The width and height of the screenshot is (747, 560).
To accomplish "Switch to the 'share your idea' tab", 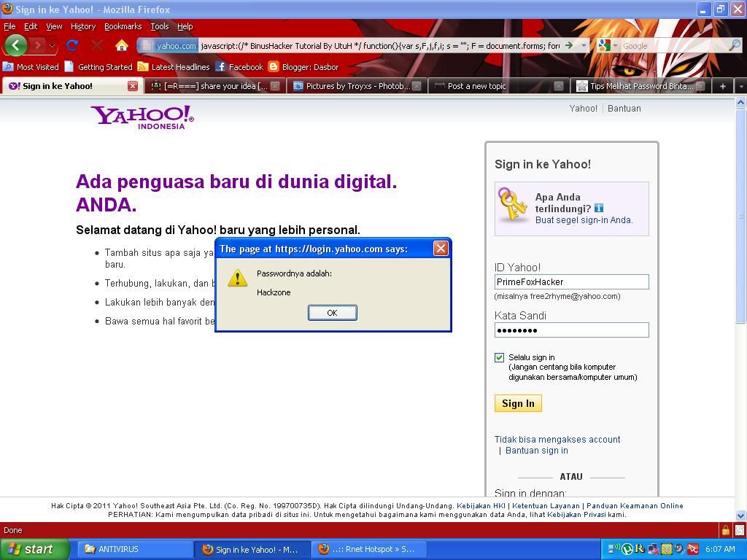I will (x=215, y=86).
